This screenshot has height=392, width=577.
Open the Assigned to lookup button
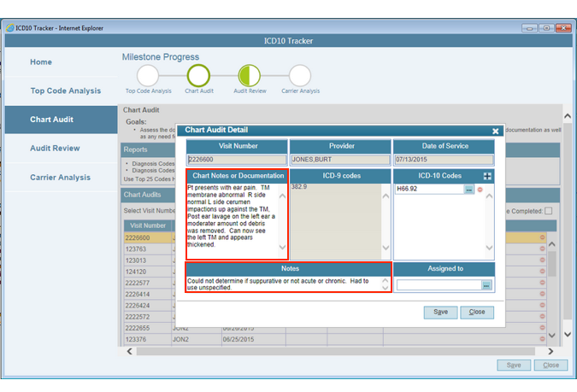point(486,285)
